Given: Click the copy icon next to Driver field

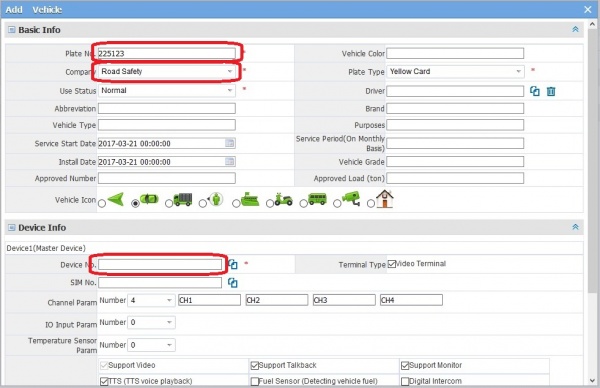Looking at the screenshot, I should (x=535, y=91).
